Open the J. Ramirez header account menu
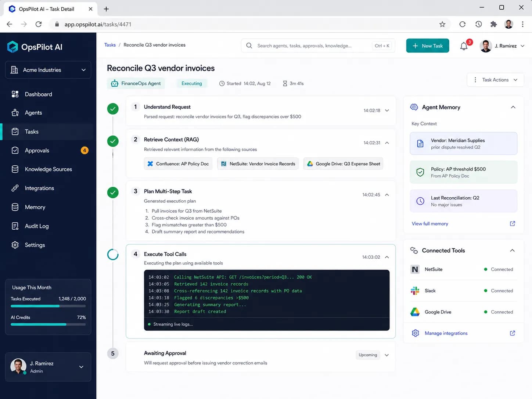 [502, 46]
